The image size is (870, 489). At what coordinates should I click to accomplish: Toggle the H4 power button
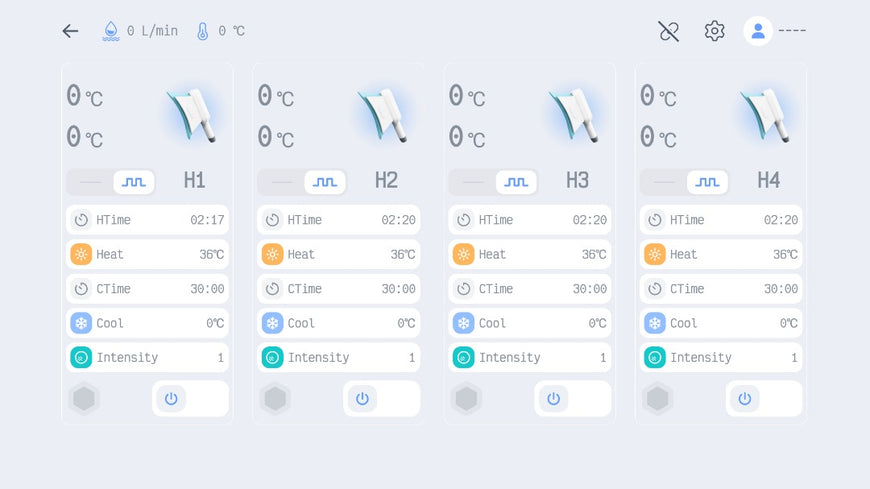point(744,398)
